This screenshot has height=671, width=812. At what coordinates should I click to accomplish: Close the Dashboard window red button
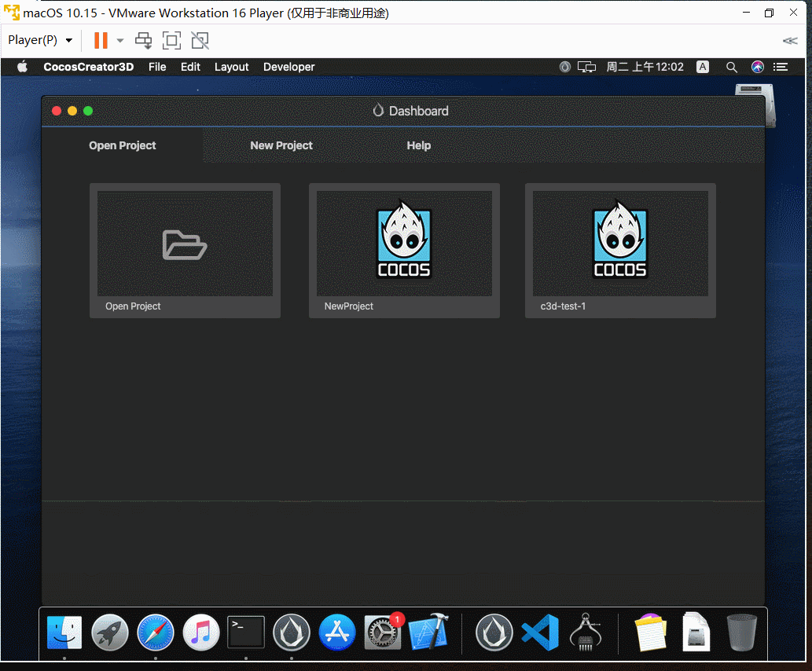(x=57, y=111)
